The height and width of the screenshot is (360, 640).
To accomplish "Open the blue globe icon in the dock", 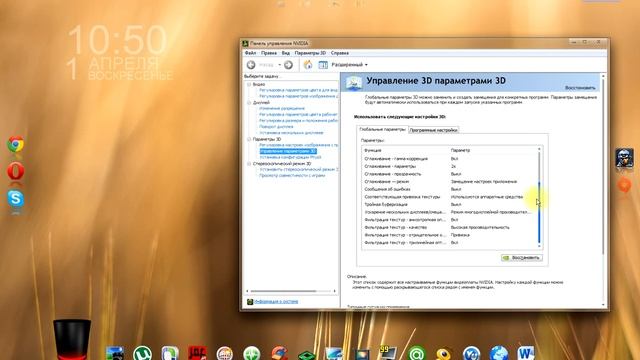I will point(499,353).
